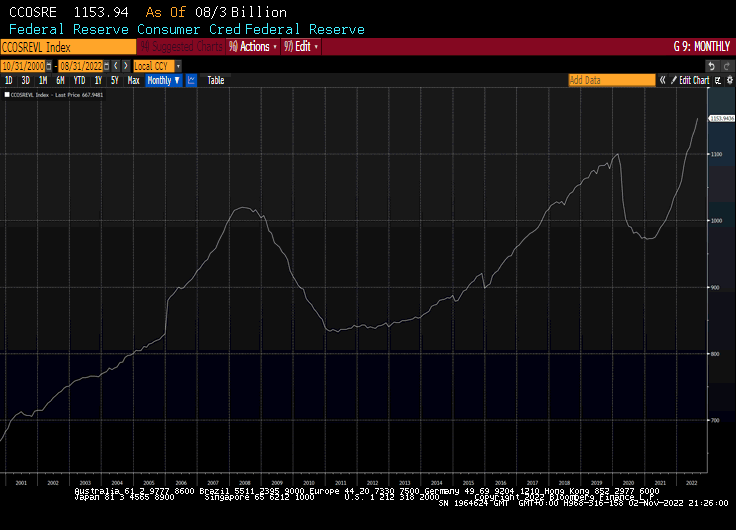736x530 pixels.
Task: Select the Max time range
Action: click(133, 80)
